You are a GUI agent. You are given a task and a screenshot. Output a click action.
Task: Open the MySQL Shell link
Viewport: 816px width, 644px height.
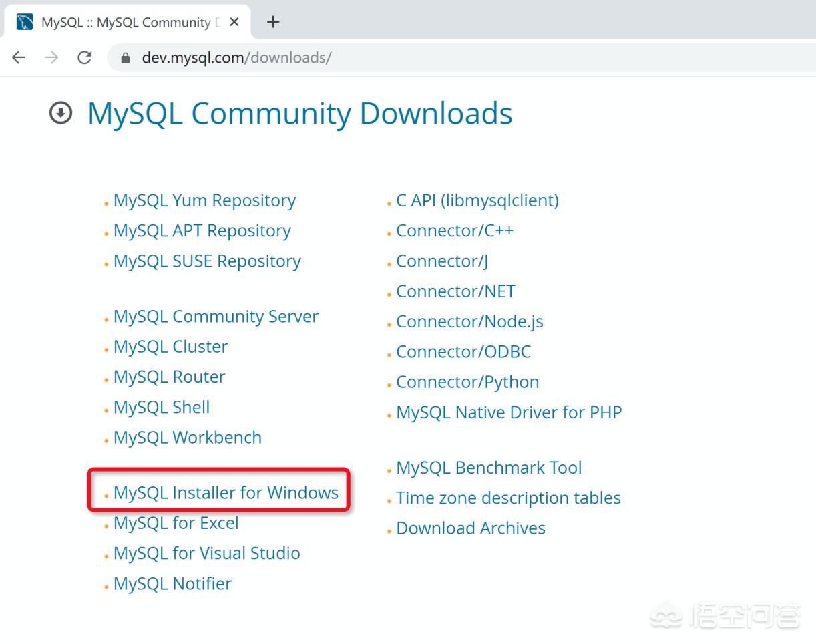162,407
